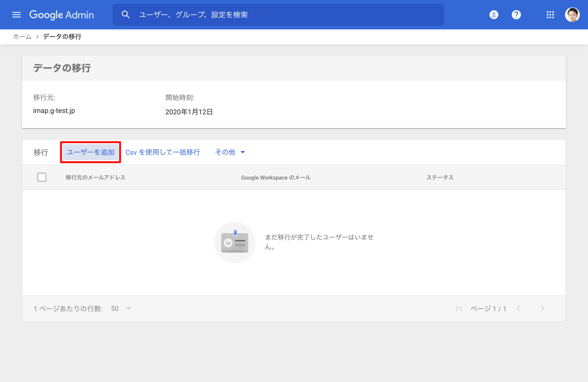The image size is (588, 382).
Task: Expand the その他 dropdown
Action: [230, 152]
